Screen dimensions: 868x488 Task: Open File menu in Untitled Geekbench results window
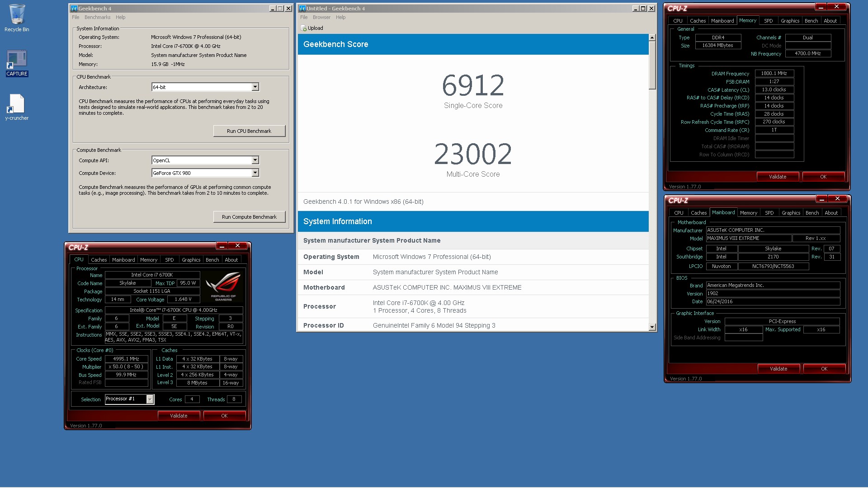(x=304, y=17)
